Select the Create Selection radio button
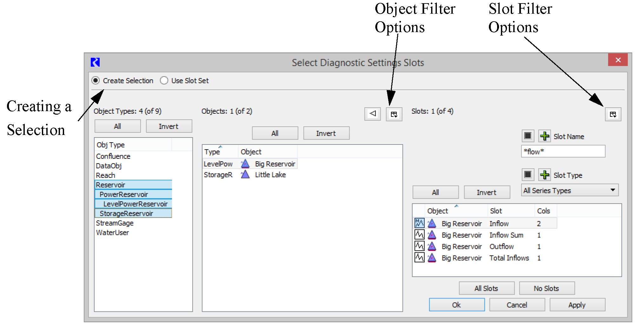The height and width of the screenshot is (328, 644). 95,81
